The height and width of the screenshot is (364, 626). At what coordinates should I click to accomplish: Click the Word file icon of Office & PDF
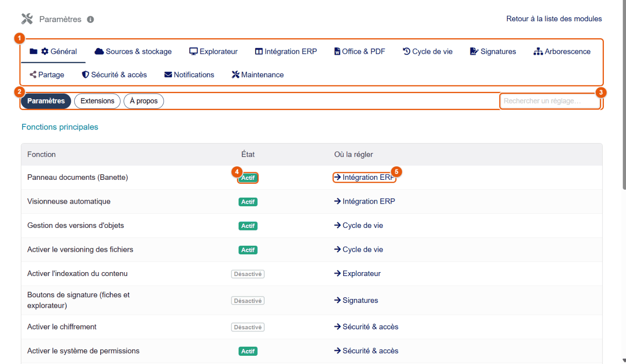(338, 52)
